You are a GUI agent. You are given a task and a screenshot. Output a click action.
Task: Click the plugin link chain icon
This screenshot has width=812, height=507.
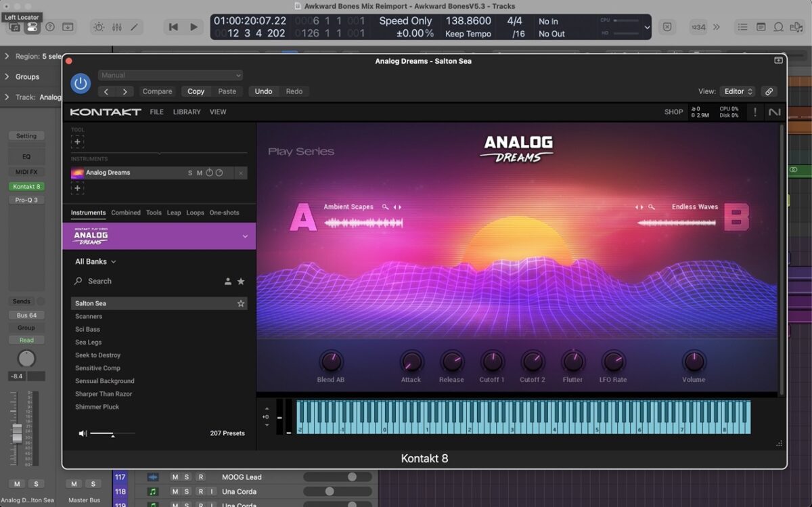[x=768, y=91]
